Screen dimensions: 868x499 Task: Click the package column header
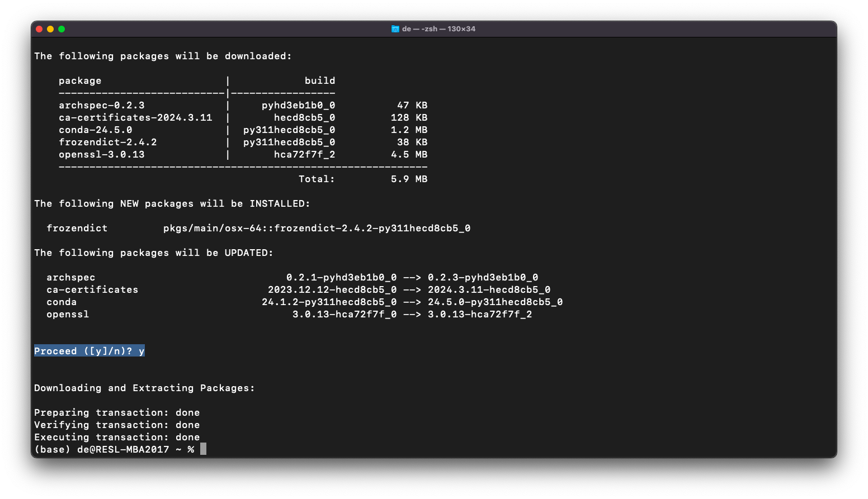[80, 80]
